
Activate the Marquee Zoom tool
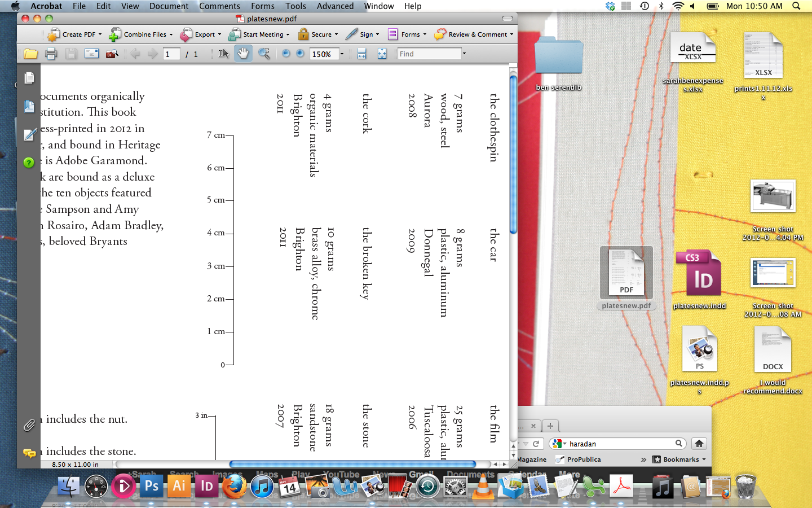263,54
